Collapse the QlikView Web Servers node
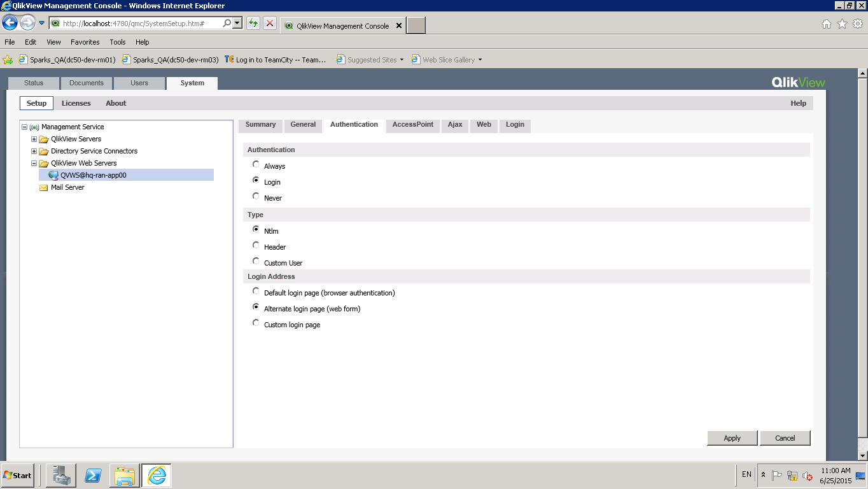The width and height of the screenshot is (868, 489). pos(34,163)
